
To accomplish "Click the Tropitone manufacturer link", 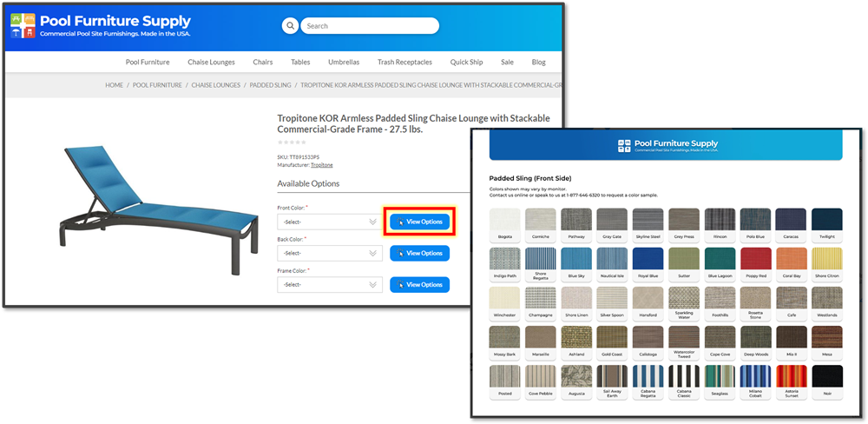I will pos(322,165).
